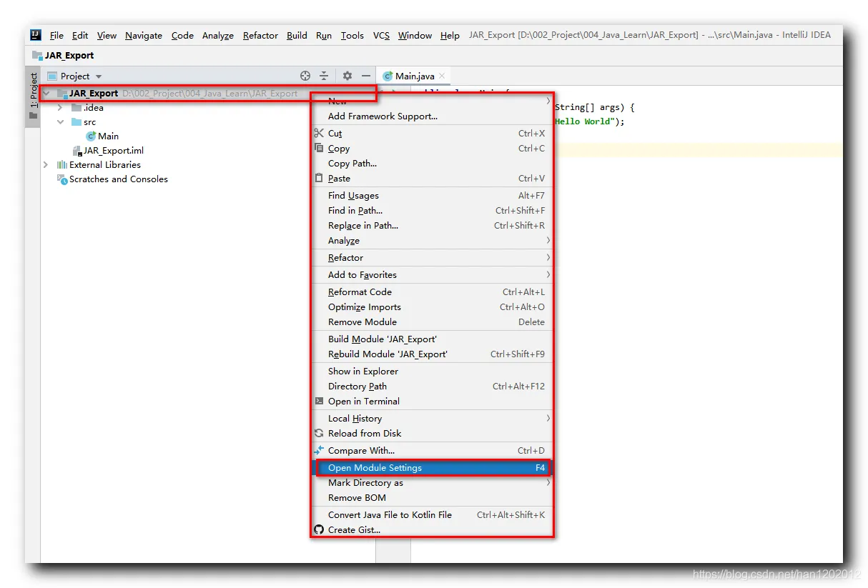Select Directory Path entry

432,386
